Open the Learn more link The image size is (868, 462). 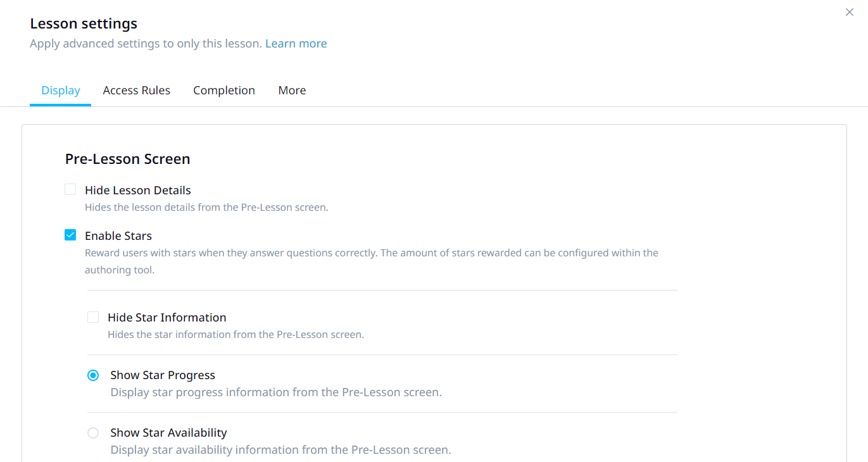(x=296, y=44)
